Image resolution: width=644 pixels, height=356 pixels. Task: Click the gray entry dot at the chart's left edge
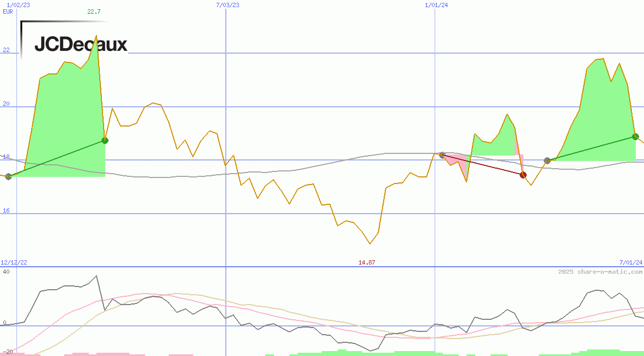click(x=8, y=176)
